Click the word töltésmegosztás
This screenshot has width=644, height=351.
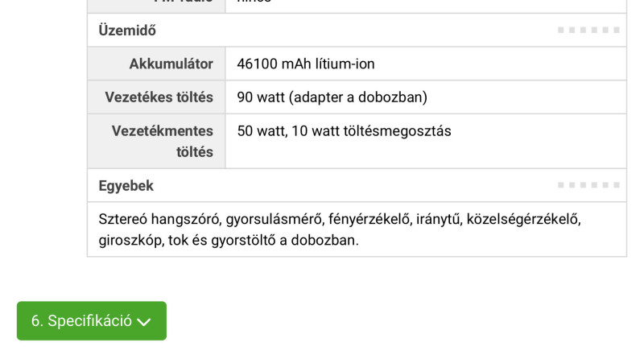398,130
